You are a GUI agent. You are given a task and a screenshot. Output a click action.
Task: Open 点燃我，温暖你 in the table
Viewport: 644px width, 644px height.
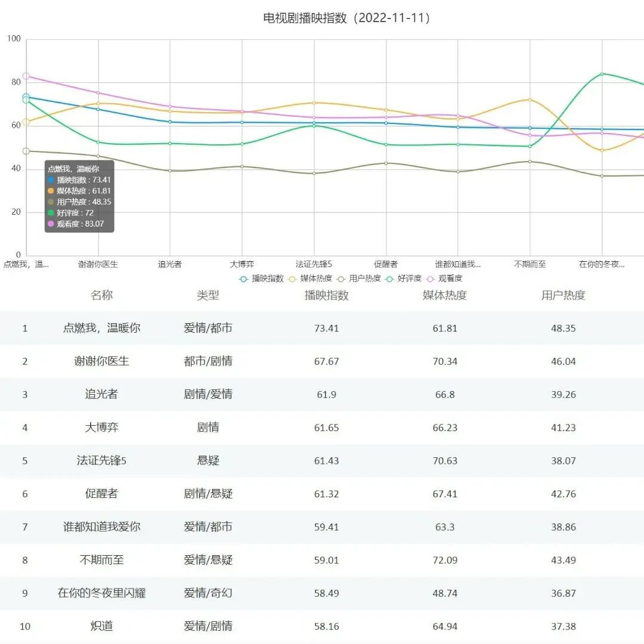(101, 328)
